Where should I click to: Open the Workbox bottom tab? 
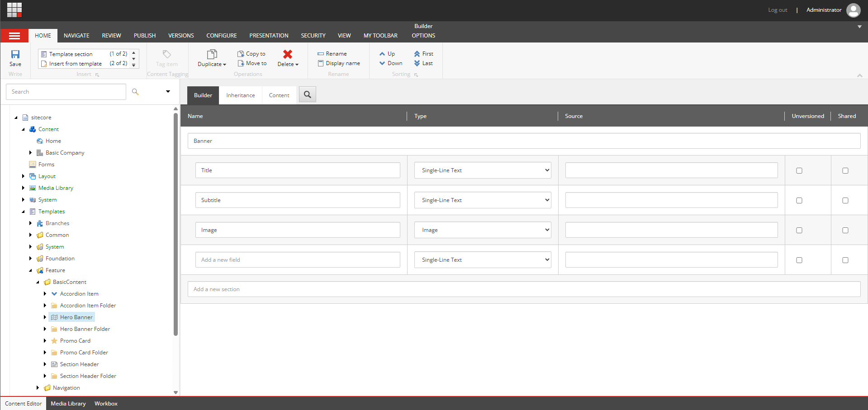[106, 404]
